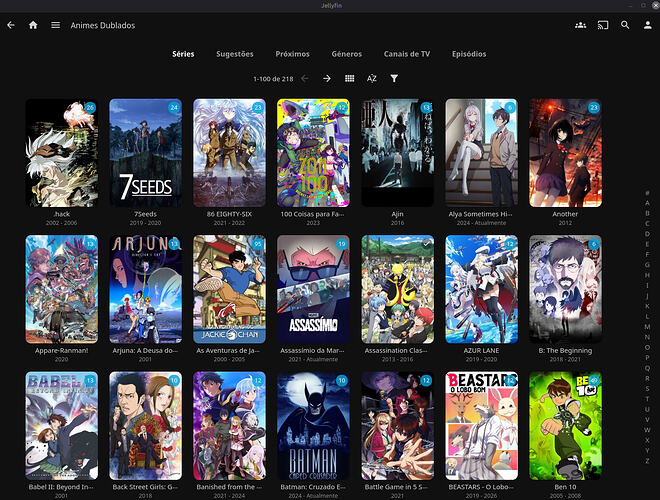Jump to letter D in alphabet picker

point(647,234)
